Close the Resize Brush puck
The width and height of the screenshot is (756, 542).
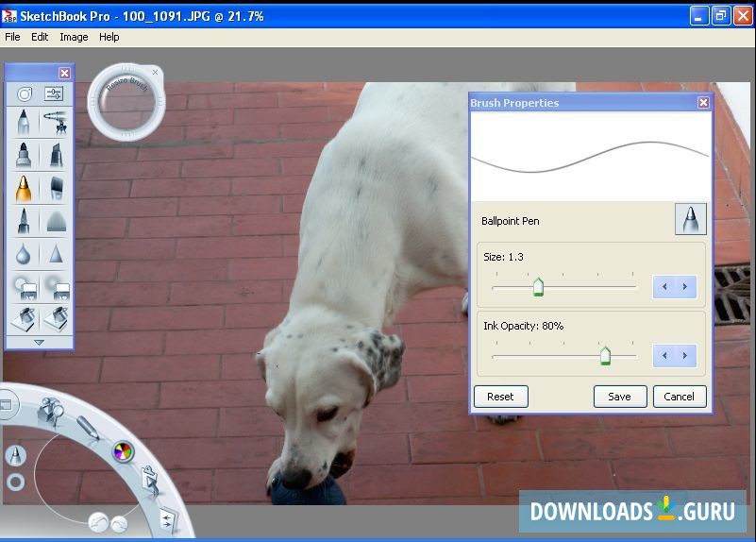(155, 73)
